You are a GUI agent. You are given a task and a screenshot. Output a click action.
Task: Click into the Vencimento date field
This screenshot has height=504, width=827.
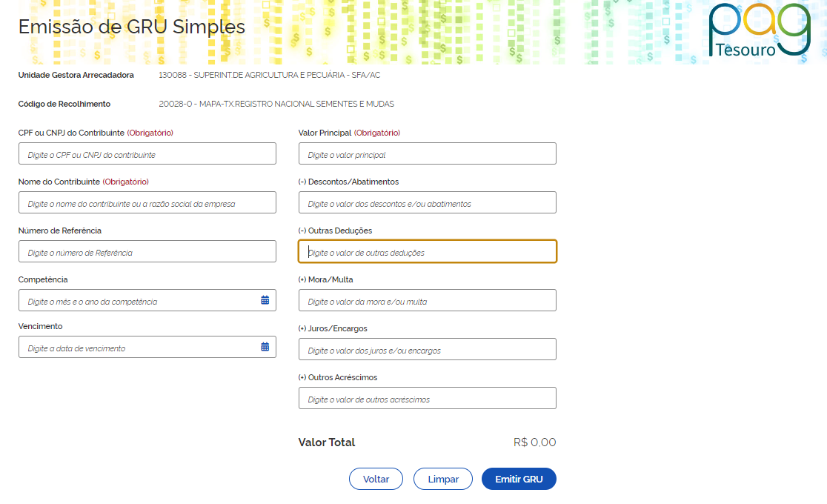(x=137, y=348)
